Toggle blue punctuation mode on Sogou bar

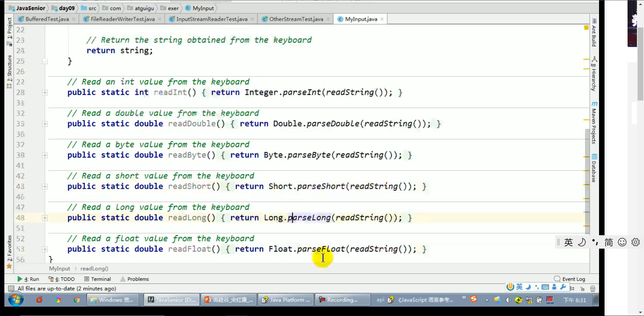pyautogui.click(x=537, y=287)
